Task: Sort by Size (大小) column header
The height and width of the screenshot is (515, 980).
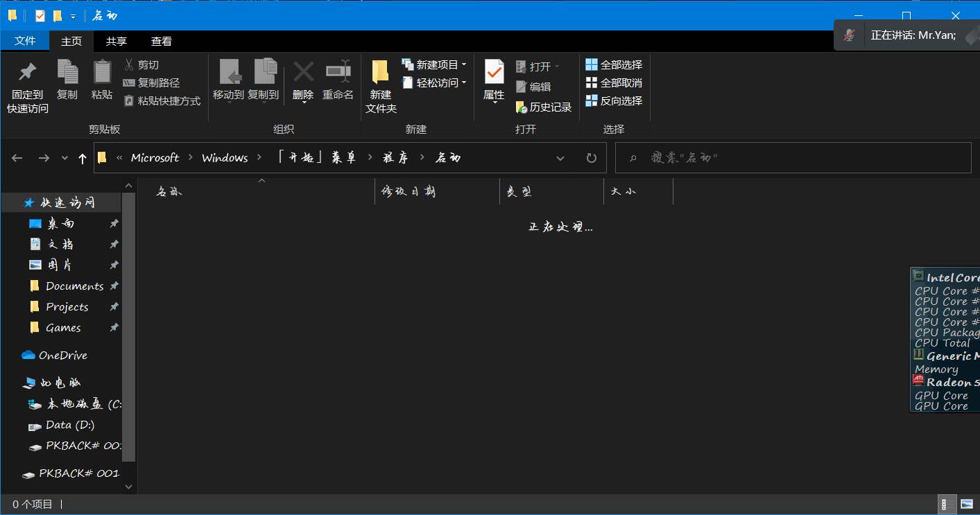Action: click(639, 192)
